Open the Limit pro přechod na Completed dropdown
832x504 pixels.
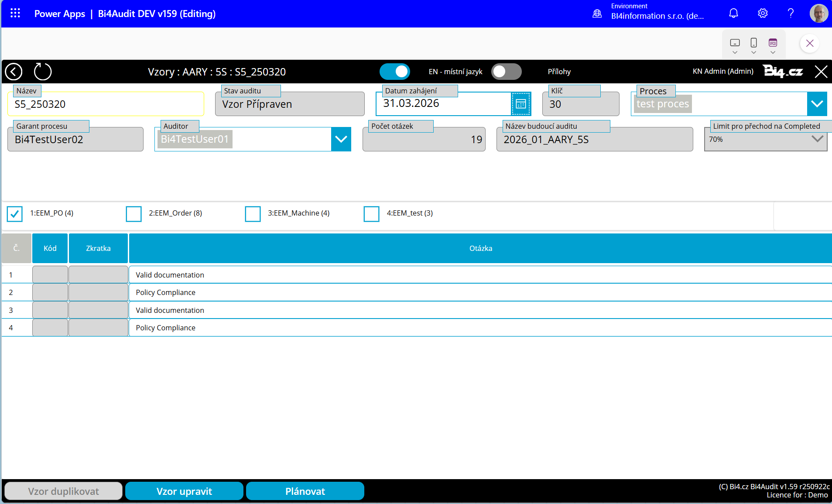point(817,139)
